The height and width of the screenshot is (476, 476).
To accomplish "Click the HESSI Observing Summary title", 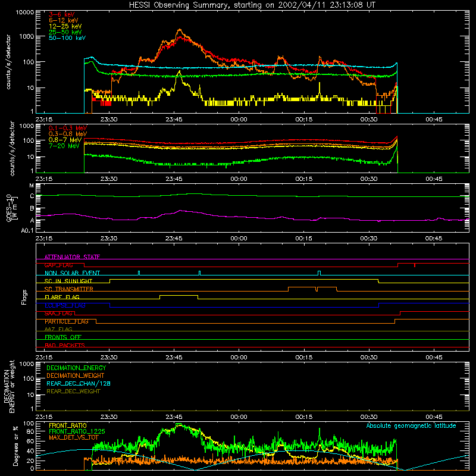I will [x=252, y=5].
